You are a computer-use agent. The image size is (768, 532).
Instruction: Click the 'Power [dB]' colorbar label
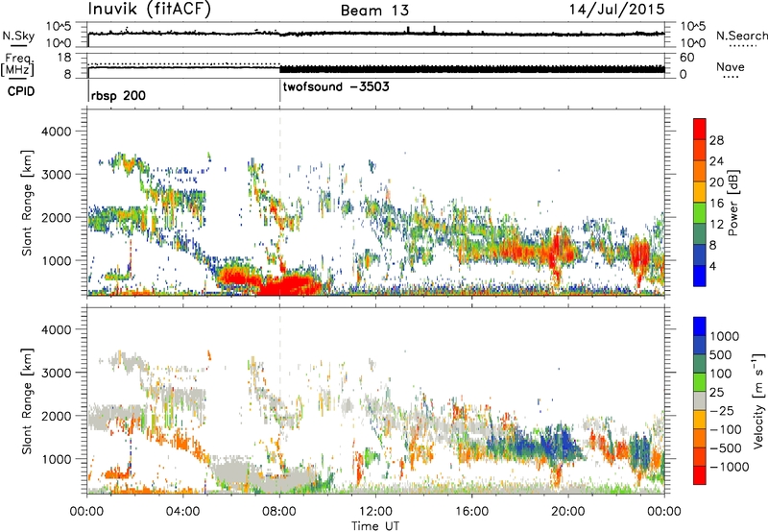point(732,203)
